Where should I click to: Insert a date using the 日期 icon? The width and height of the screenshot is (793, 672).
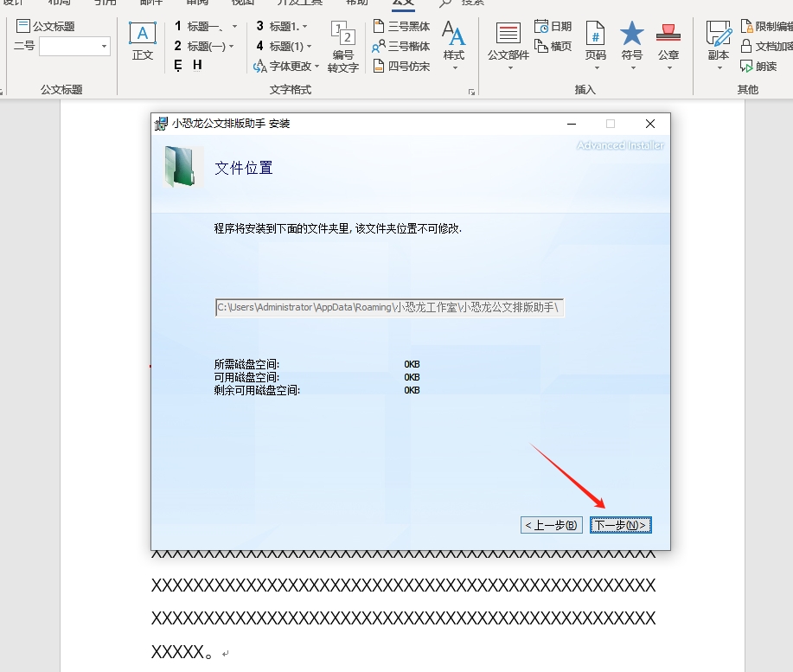point(552,26)
